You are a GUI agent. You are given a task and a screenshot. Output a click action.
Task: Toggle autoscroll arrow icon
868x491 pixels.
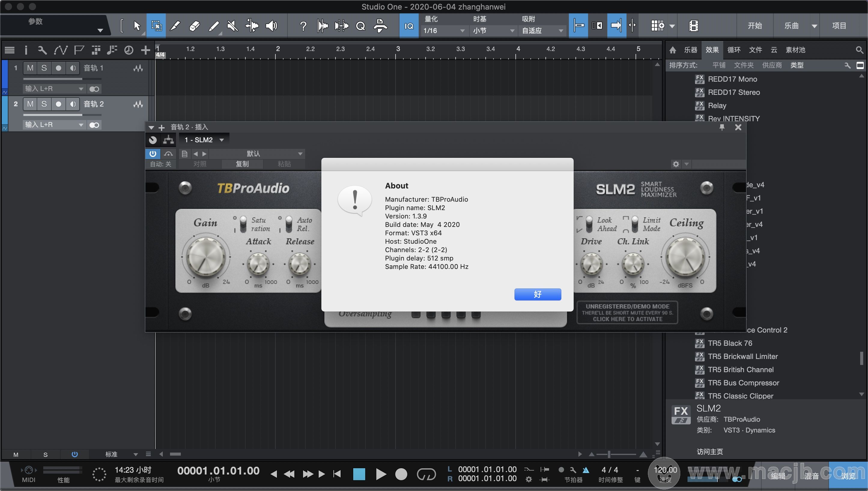tap(617, 26)
